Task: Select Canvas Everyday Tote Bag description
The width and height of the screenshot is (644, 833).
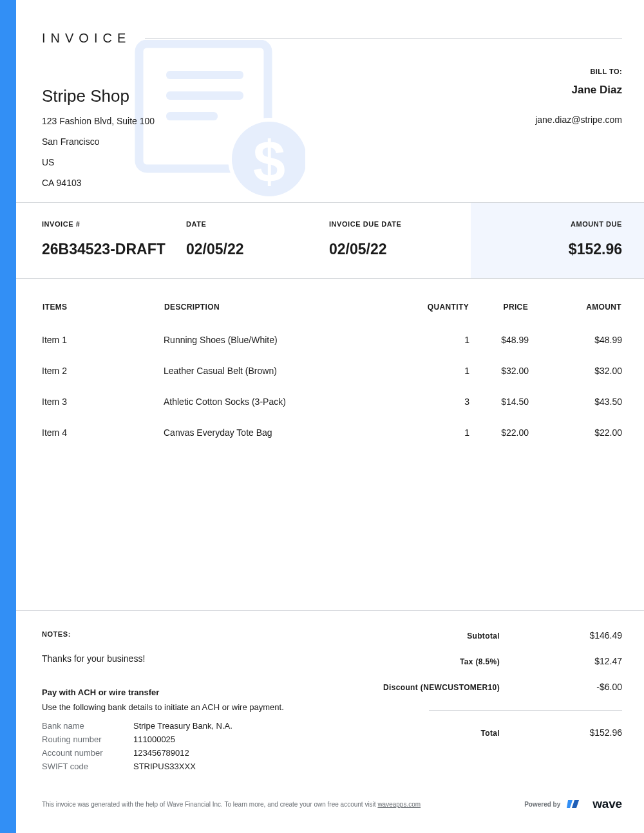Action: tap(218, 433)
